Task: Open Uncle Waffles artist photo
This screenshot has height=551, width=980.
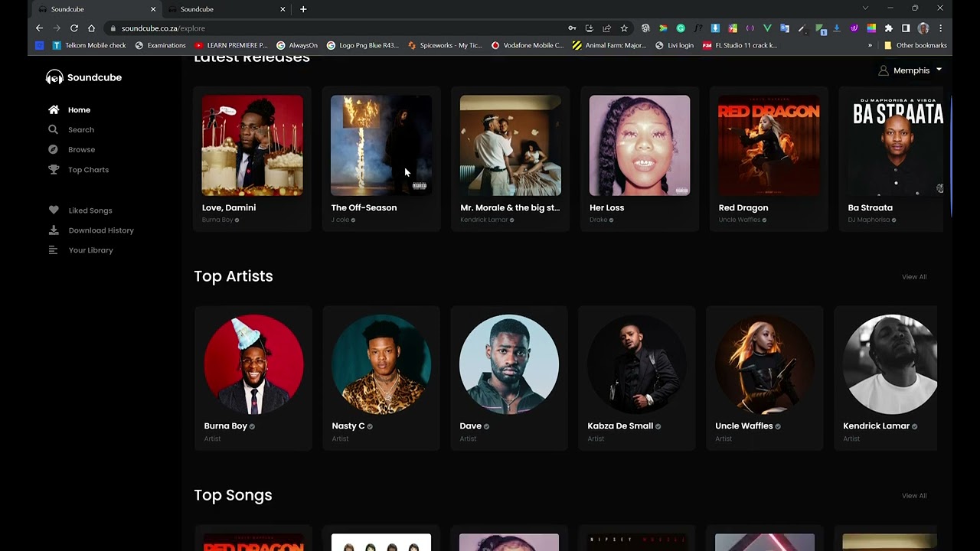Action: click(x=765, y=364)
